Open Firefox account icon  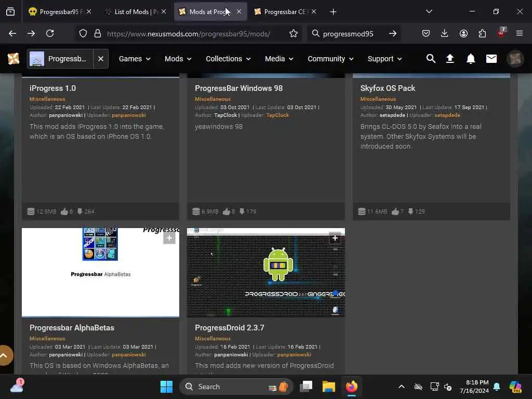coord(463,33)
